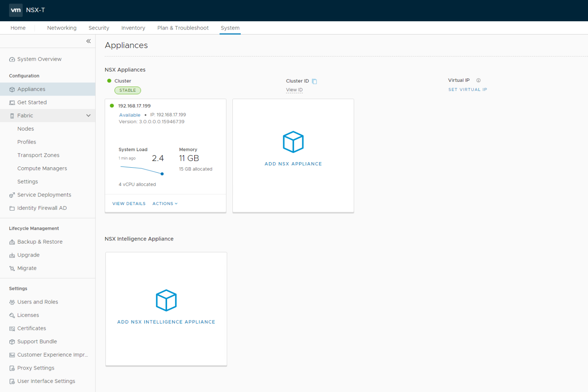Click Set Virtual IP link

click(468, 89)
